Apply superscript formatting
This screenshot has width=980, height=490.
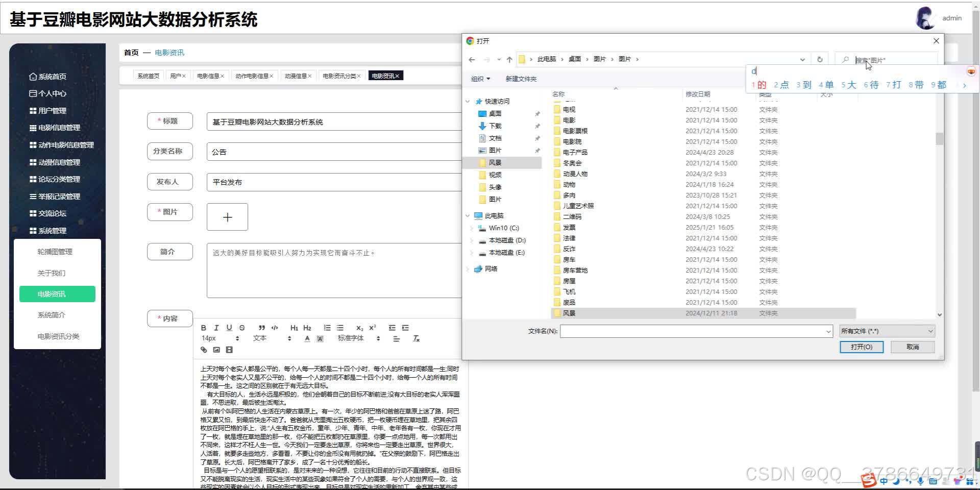[373, 328]
